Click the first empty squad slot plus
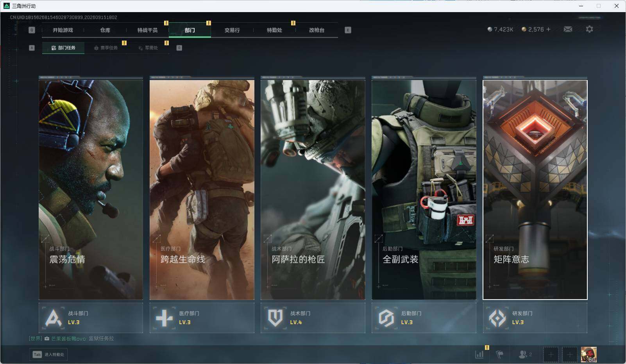Image resolution: width=626 pixels, height=364 pixels. click(551, 355)
